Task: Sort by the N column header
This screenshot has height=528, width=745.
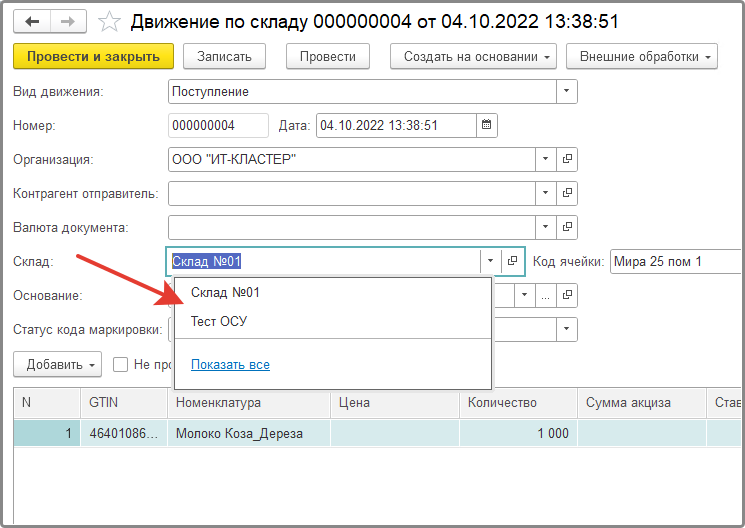Action: 47,403
